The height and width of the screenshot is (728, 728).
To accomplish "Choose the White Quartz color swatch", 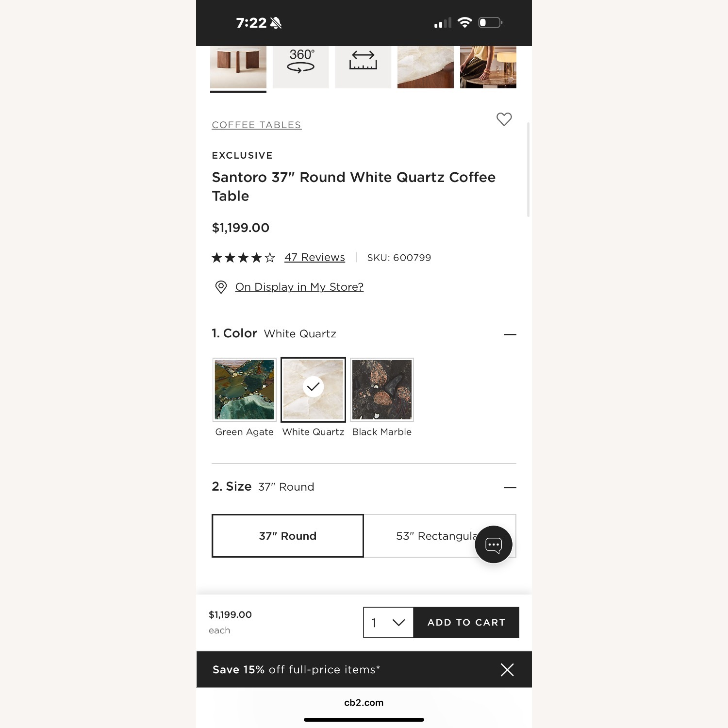I will point(313,390).
